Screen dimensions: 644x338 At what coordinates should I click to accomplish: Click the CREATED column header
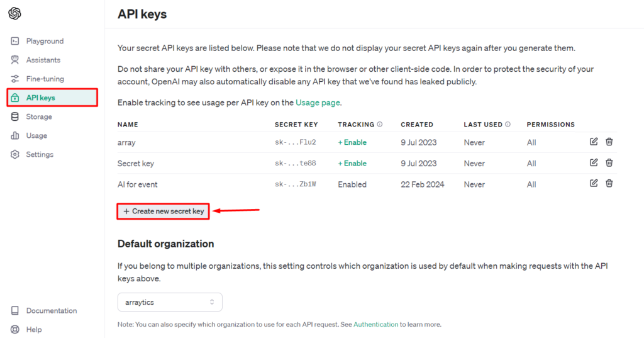click(x=417, y=125)
